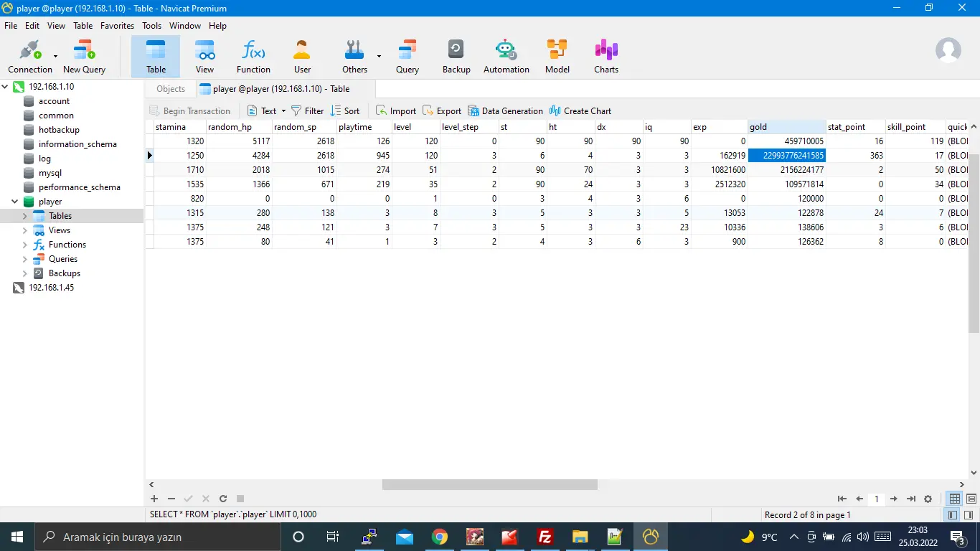This screenshot has width=980, height=551.
Task: Click the refresh icon in bottom bar
Action: pos(223,499)
